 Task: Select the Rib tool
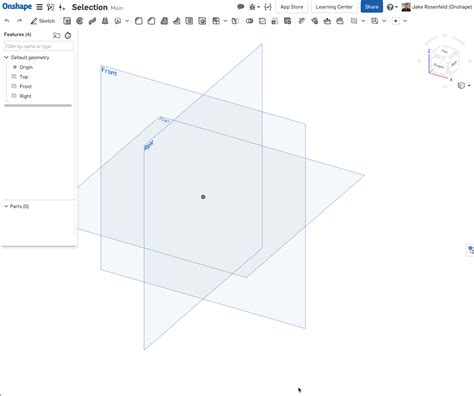point(177,21)
